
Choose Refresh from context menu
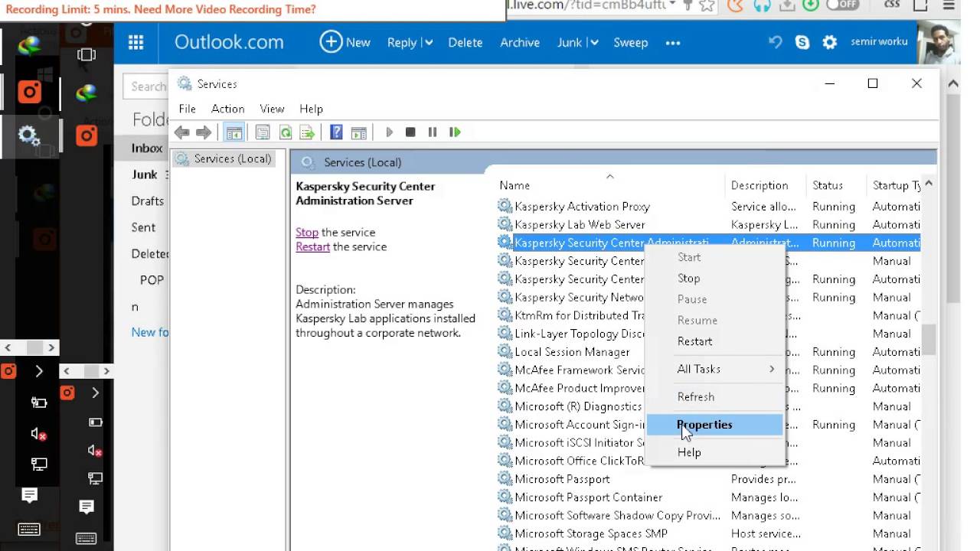click(x=715, y=396)
